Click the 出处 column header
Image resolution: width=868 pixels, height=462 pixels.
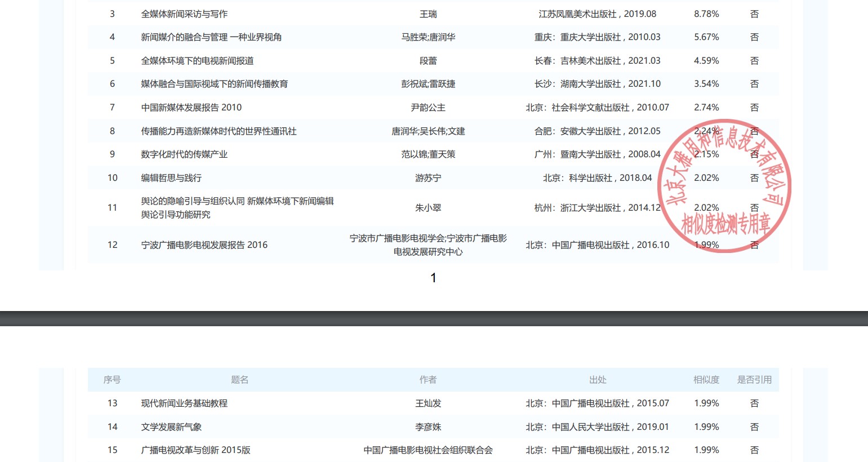[x=597, y=380]
